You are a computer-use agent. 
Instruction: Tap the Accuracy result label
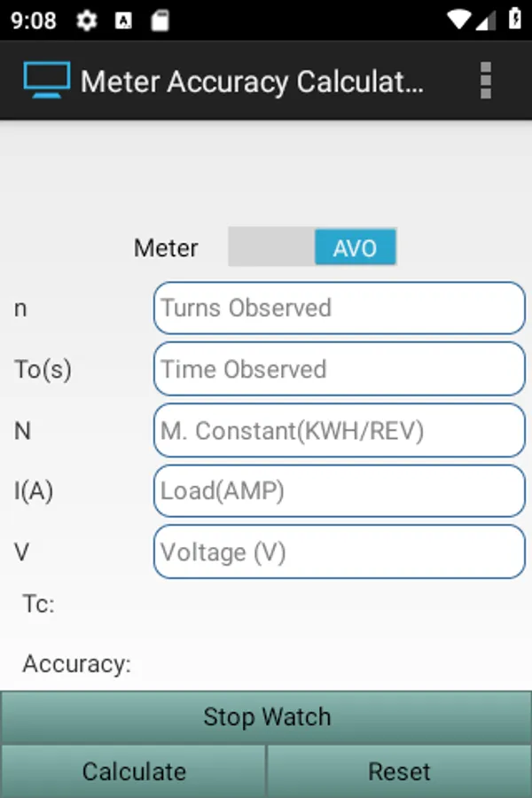[77, 663]
